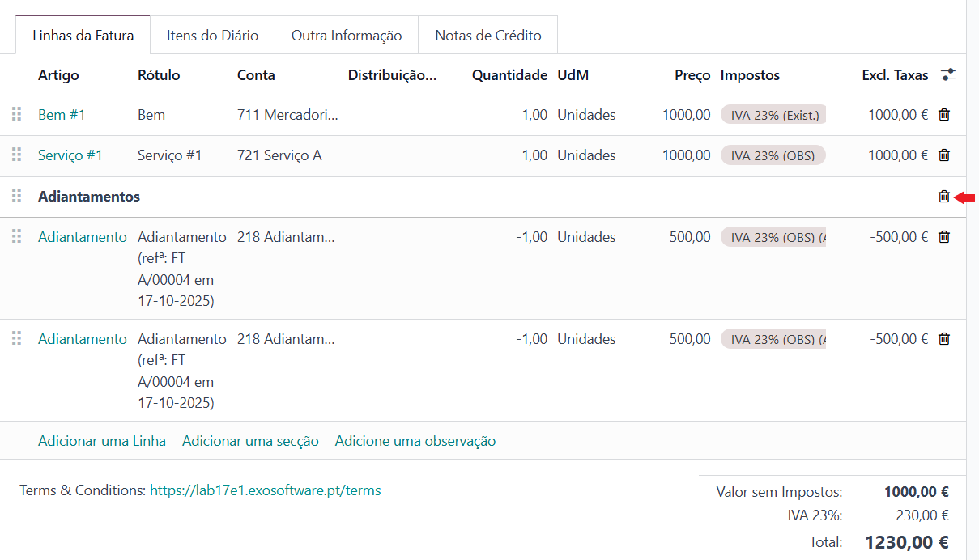Click Adicionar uma secção link

pyautogui.click(x=250, y=441)
